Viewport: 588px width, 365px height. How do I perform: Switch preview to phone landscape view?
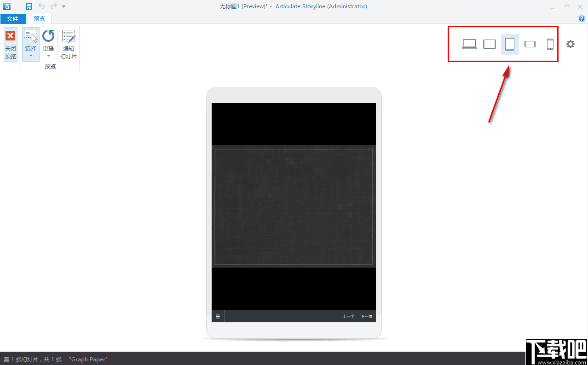click(530, 44)
